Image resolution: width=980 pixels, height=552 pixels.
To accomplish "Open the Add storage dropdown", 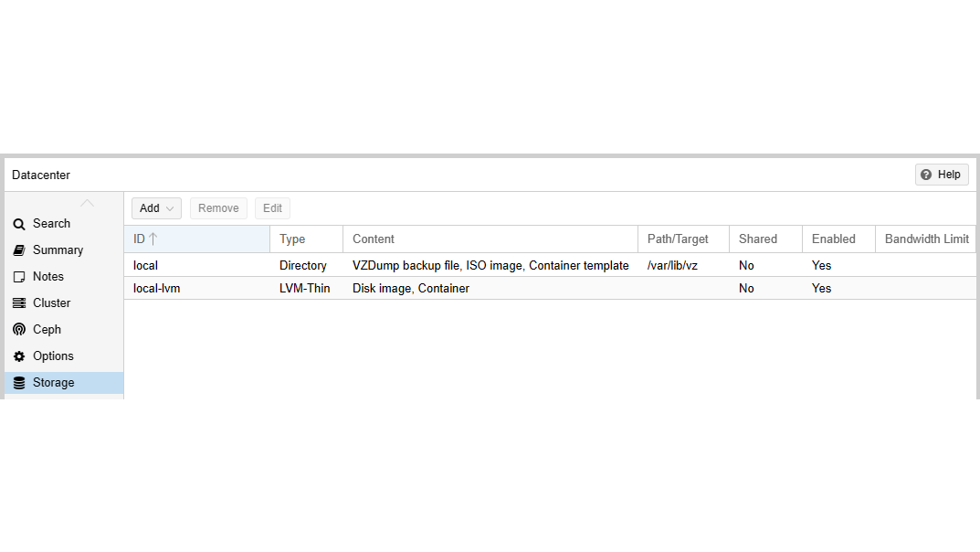I will pos(156,208).
